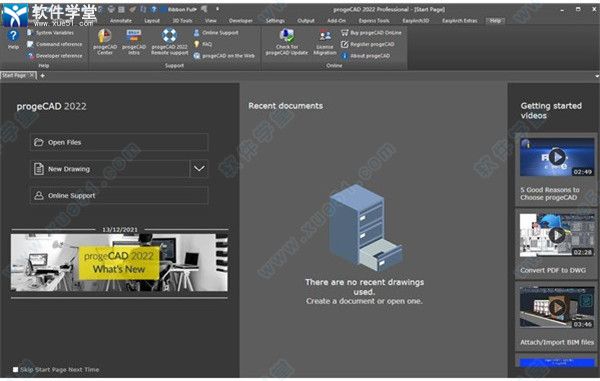Click the large Help question mark icon
Image resolution: width=600 pixels, height=381 pixels.
pos(13,36)
